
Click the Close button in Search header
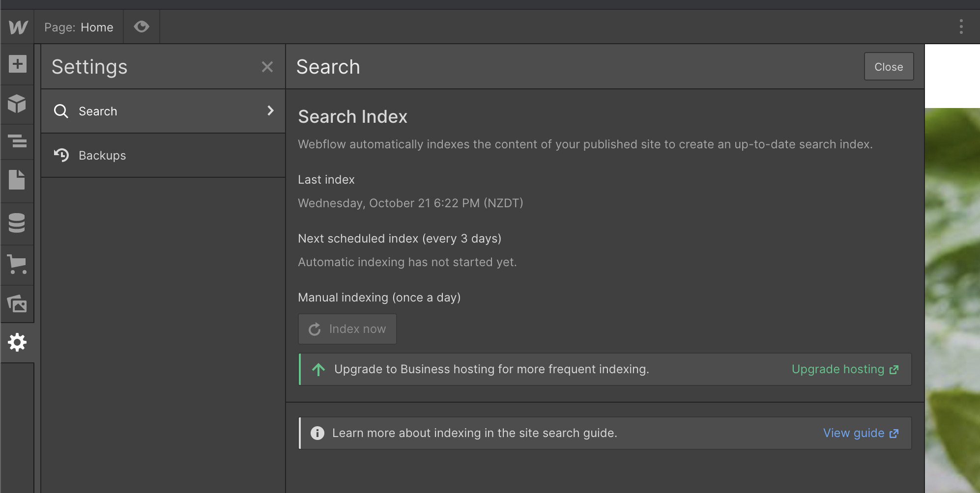[x=889, y=67]
